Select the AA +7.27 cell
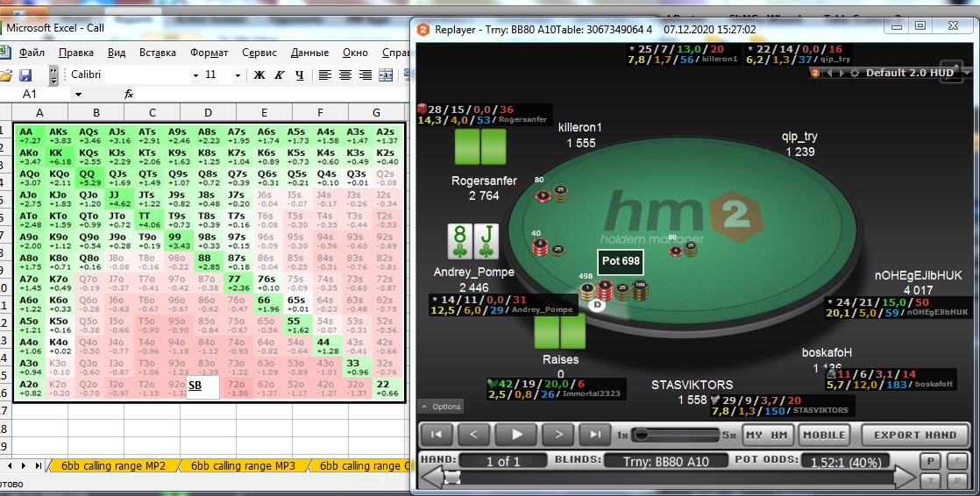The image size is (980, 496). point(30,136)
